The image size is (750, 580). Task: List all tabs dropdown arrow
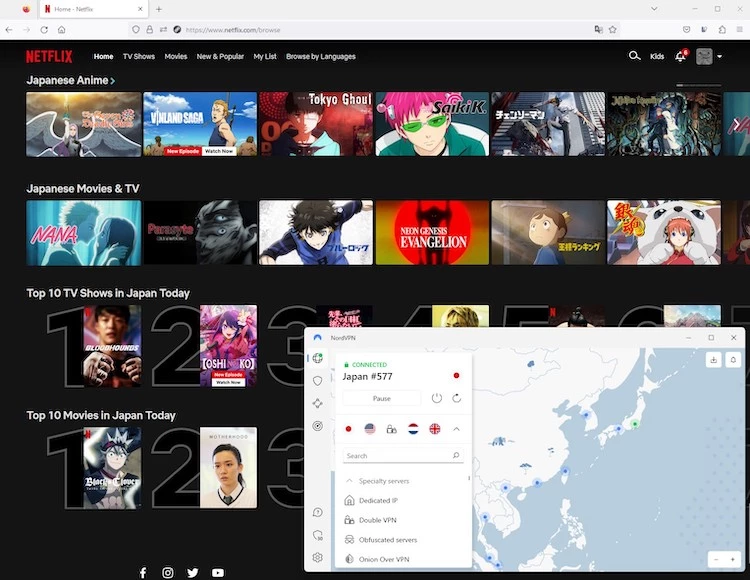pyautogui.click(x=654, y=9)
